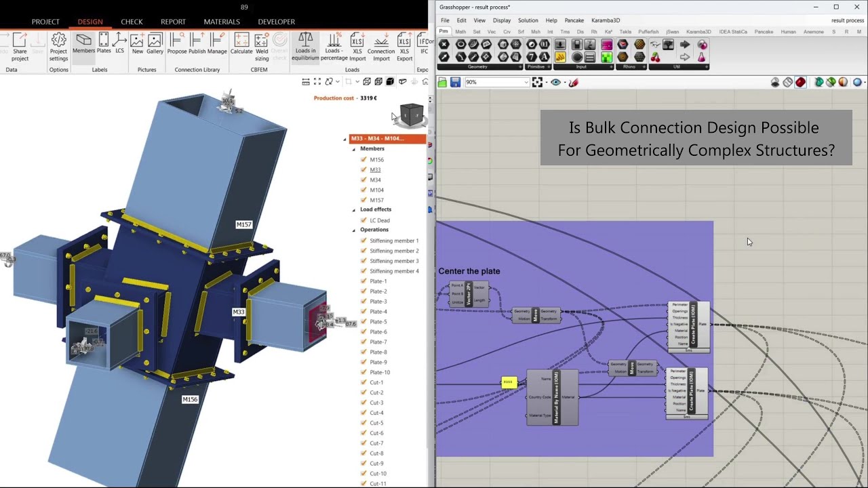Click Propose in Connection Library
868x488 pixels.
pyautogui.click(x=177, y=44)
